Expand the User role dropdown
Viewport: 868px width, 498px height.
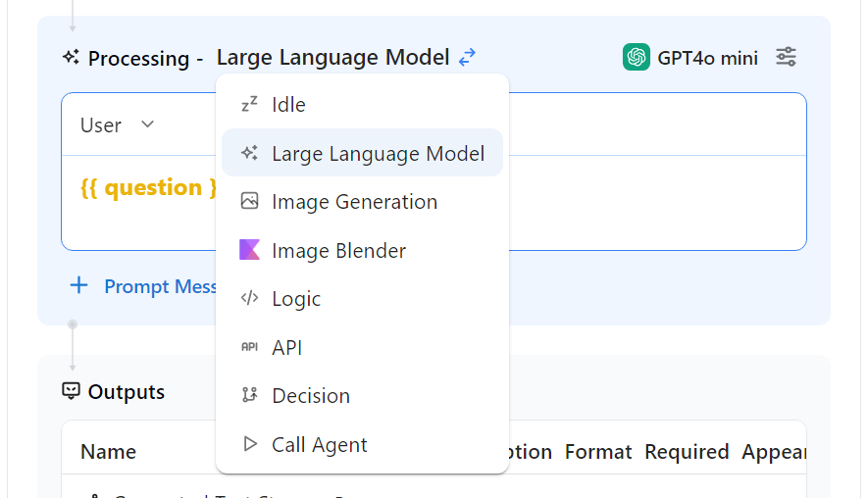[x=118, y=125]
